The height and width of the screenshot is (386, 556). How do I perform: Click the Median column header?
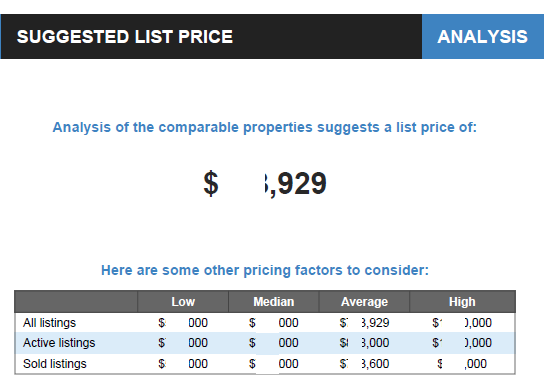[273, 302]
